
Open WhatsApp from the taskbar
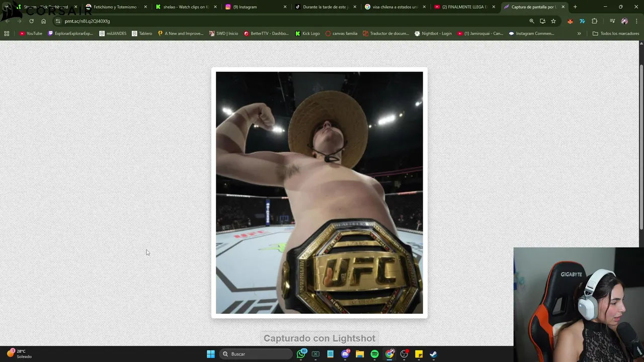click(x=301, y=354)
